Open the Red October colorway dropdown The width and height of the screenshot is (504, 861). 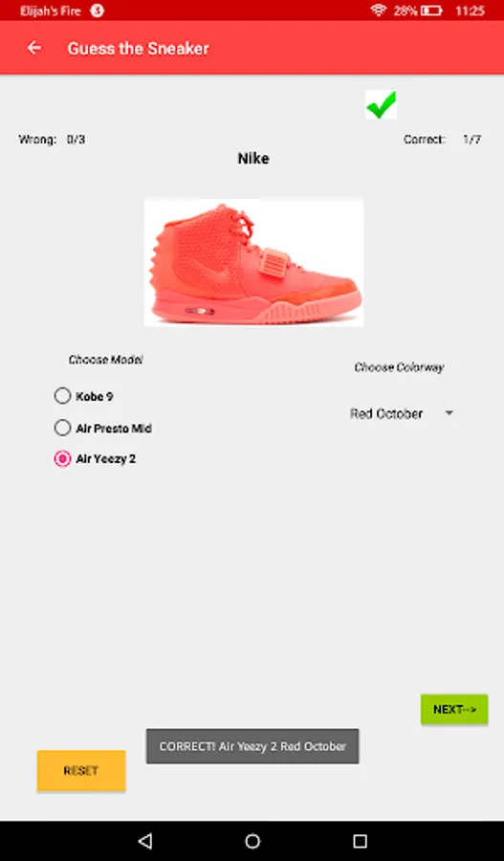[402, 413]
